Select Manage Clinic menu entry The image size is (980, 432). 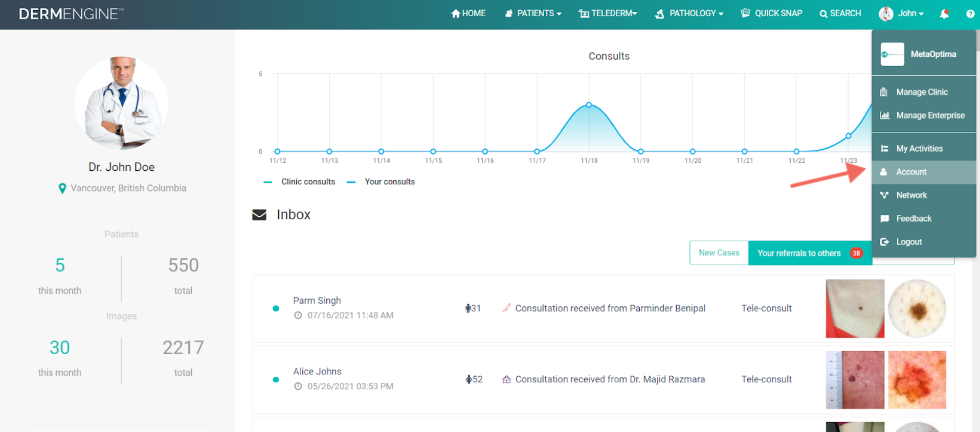924,92
